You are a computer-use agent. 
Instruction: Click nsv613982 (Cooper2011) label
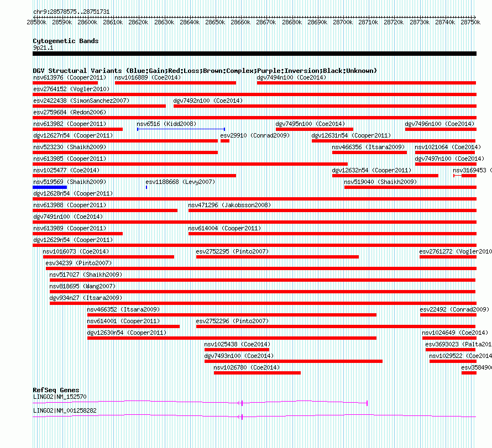coord(70,124)
